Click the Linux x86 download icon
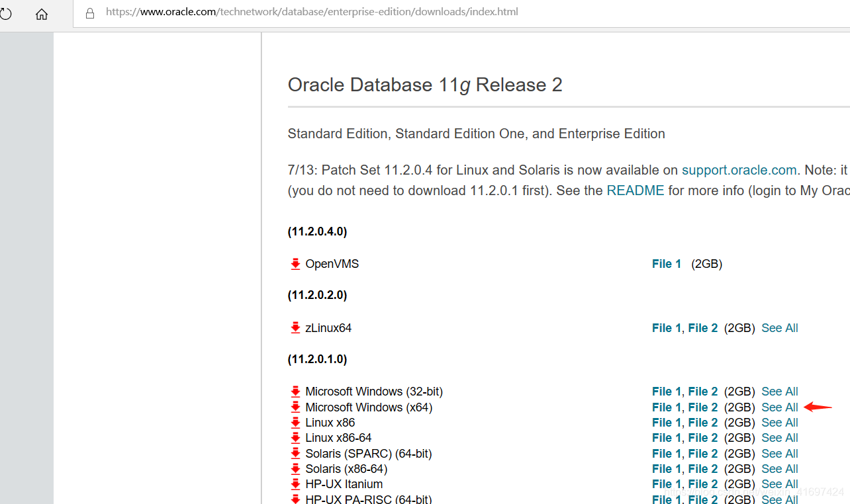Screen dimensions: 850x504 [x=295, y=423]
